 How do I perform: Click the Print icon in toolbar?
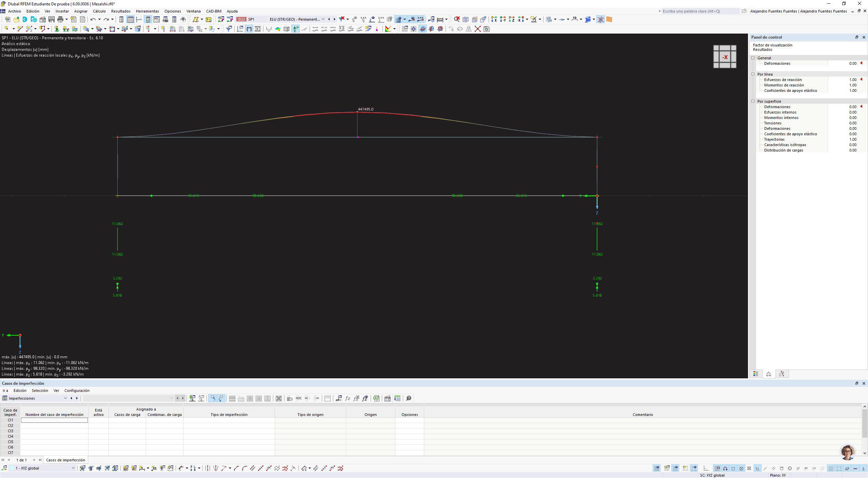click(60, 19)
